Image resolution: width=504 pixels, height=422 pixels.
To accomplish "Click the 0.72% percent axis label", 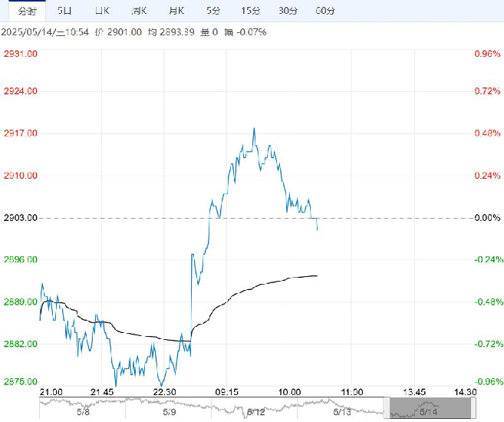I will pyautogui.click(x=487, y=91).
